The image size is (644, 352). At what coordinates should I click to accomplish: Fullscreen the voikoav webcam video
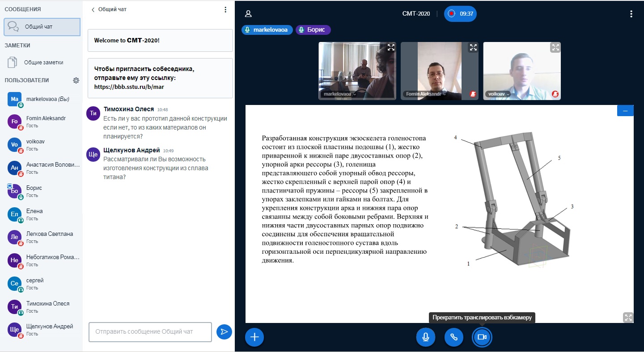(x=555, y=47)
